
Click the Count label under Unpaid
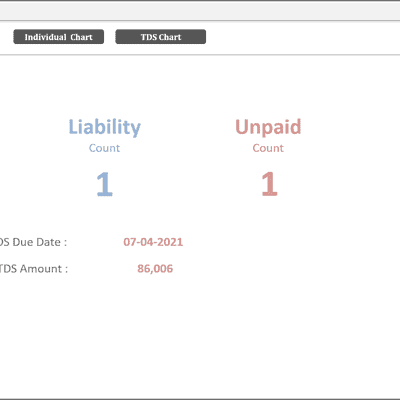(x=268, y=148)
